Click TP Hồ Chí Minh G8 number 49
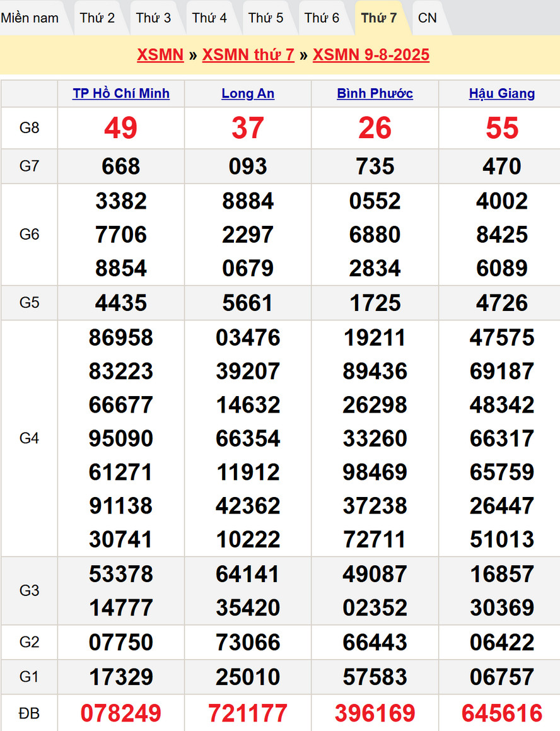Image resolution: width=560 pixels, height=731 pixels. pos(121,128)
